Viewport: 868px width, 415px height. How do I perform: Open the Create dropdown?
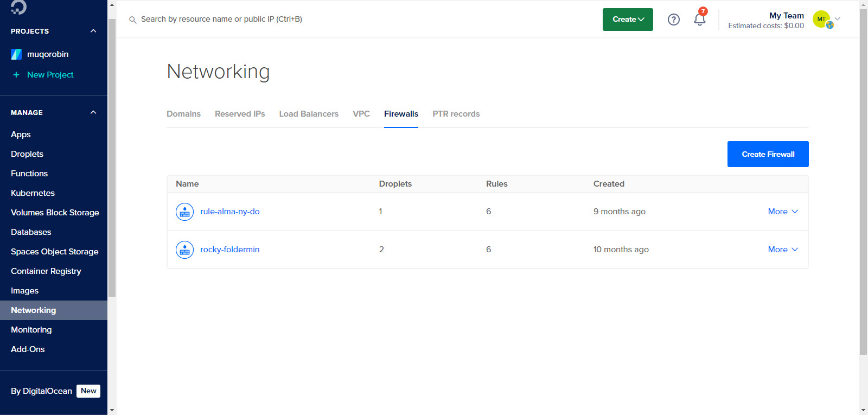pos(628,20)
